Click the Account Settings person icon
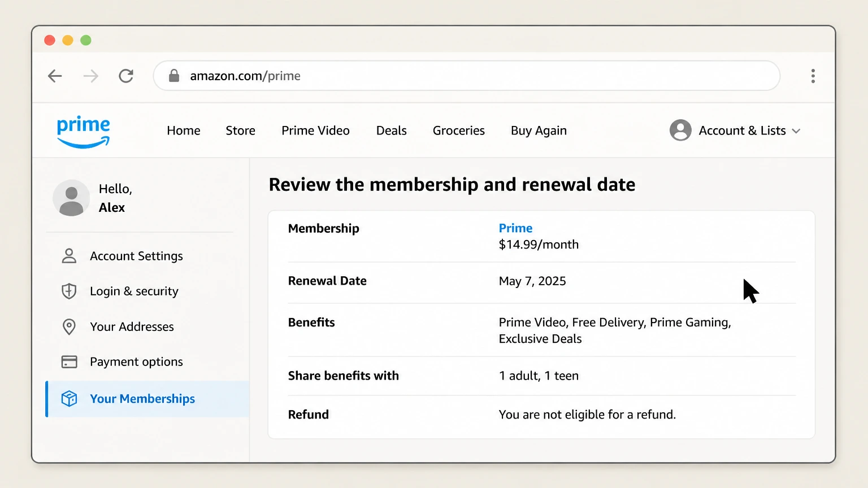The width and height of the screenshot is (868, 488). click(69, 256)
